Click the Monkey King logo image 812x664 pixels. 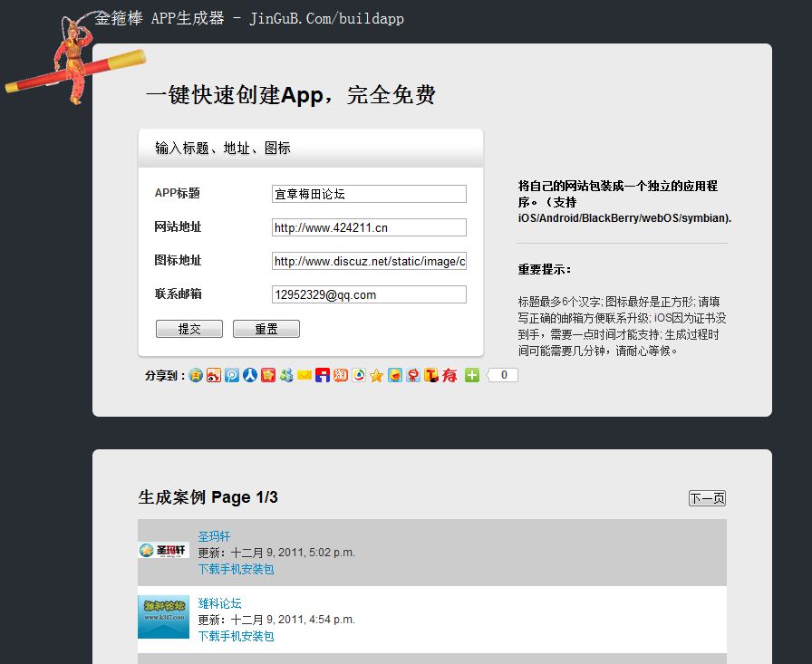tap(75, 58)
